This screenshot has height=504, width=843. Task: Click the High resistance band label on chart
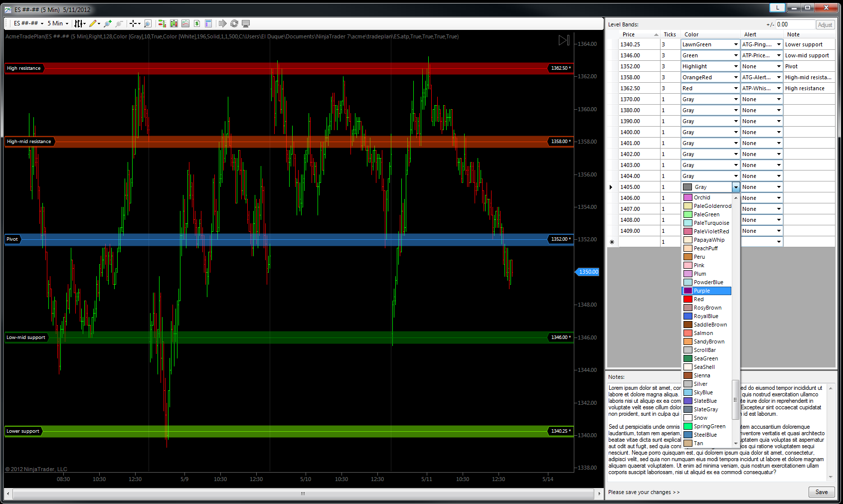[x=24, y=68]
